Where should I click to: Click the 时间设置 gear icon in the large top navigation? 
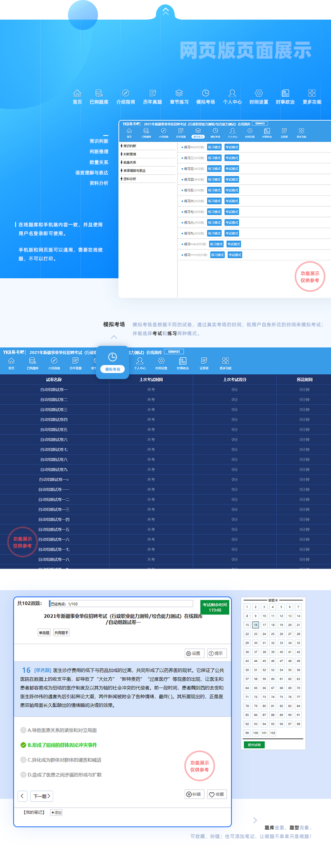[x=259, y=94]
